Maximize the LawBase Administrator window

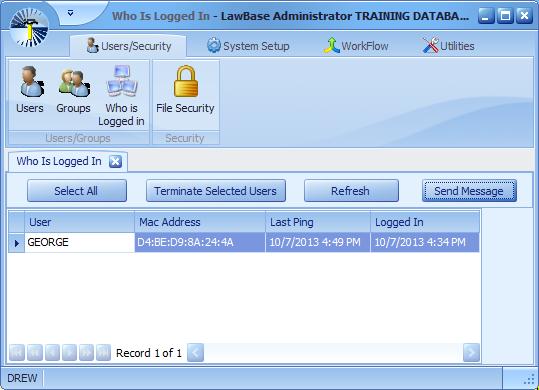(505, 15)
